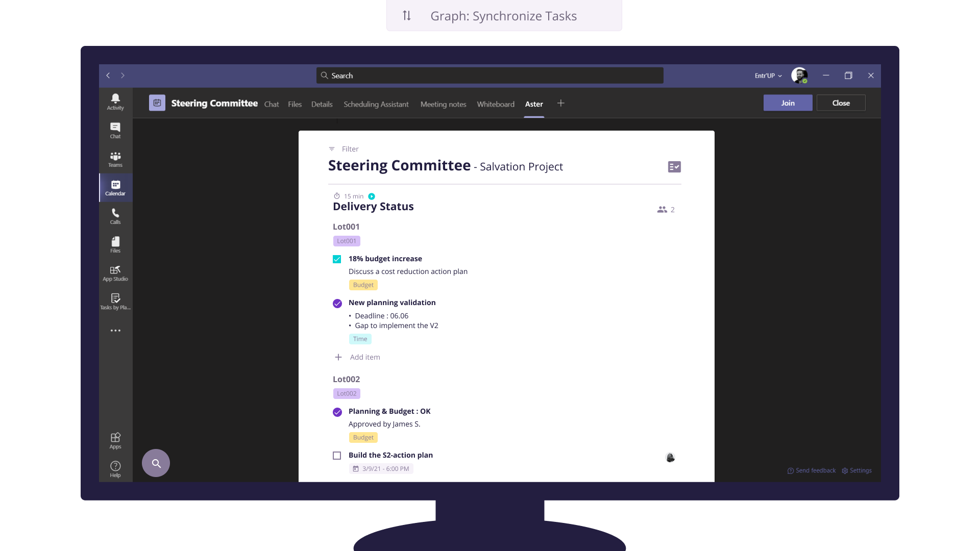The image size is (980, 551).
Task: Click the yellow Budget tag under Lot001
Action: 363,285
